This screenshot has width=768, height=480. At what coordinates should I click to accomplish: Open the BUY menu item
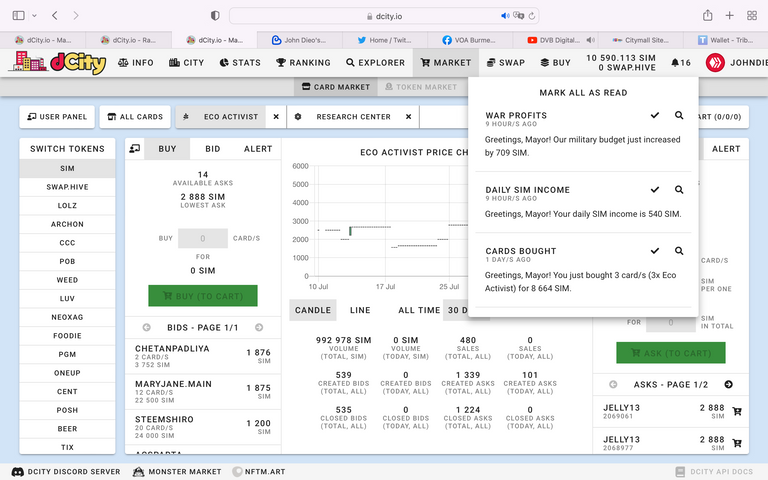(555, 63)
